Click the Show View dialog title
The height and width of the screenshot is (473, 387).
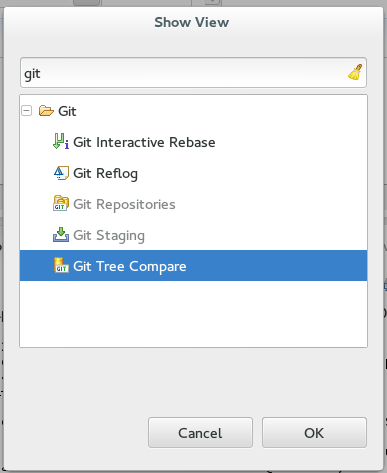tap(192, 22)
